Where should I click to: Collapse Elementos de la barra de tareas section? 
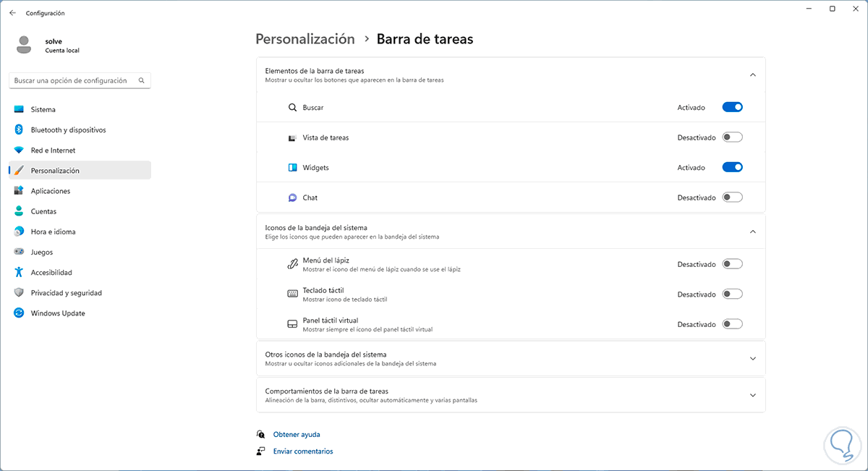pyautogui.click(x=752, y=75)
